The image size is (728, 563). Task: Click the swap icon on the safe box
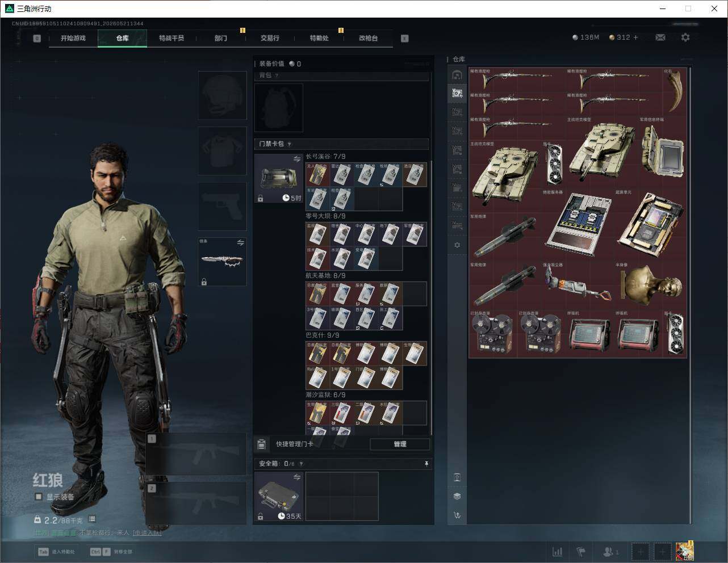(x=296, y=478)
